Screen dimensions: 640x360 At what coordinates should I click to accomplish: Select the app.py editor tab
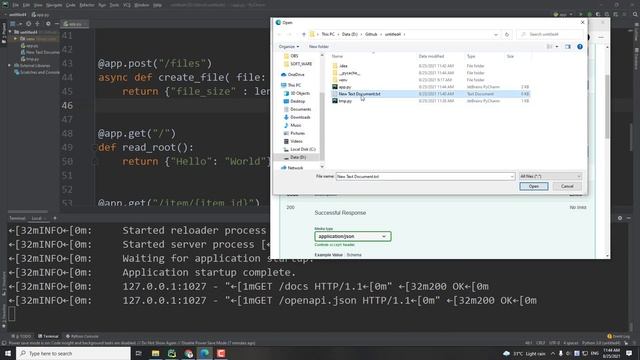click(x=75, y=24)
